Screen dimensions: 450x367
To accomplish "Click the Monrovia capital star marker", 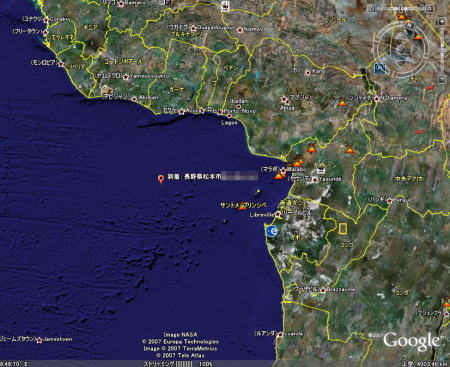I will point(61,64).
